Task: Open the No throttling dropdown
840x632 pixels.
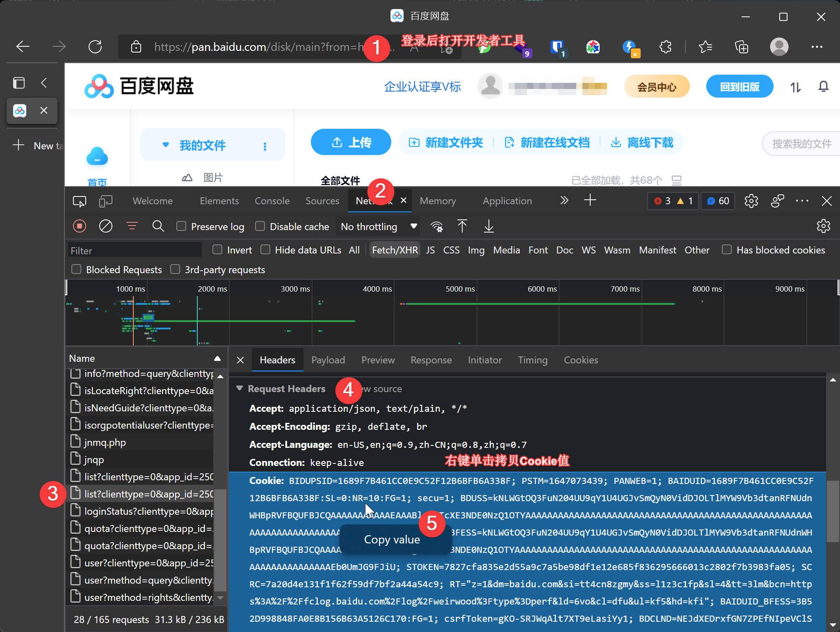Action: (378, 226)
